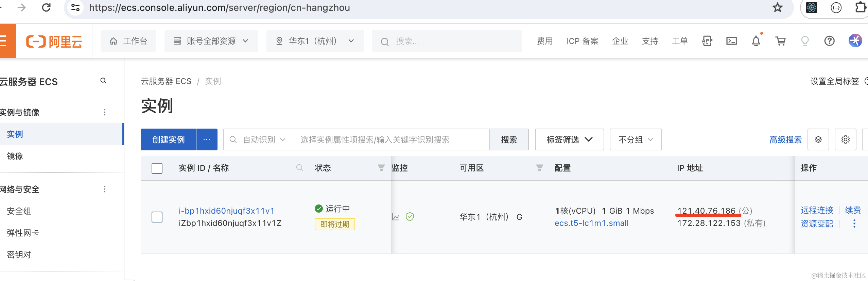Click the notifications bell icon

pos(756,41)
